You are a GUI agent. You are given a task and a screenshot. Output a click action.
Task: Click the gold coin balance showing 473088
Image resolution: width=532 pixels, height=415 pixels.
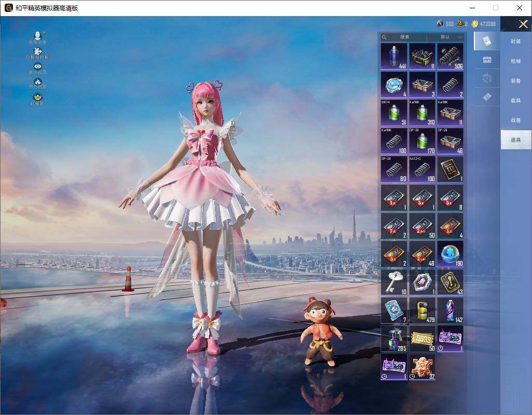pos(483,24)
